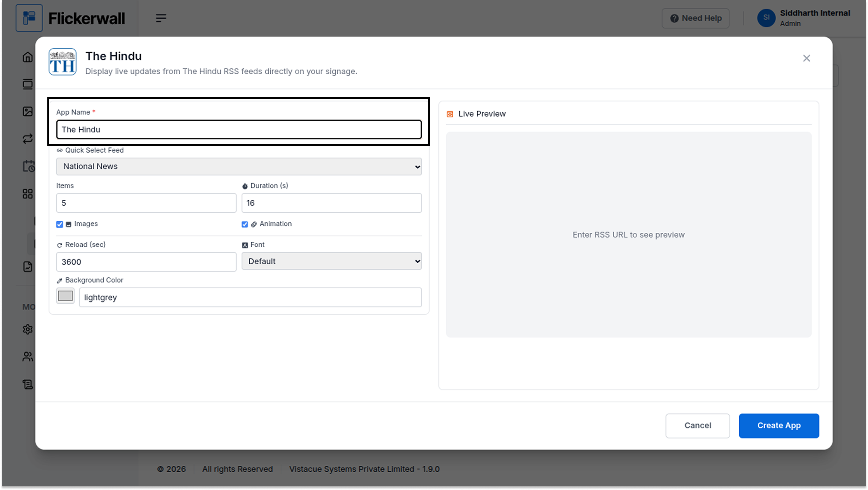Focus the Items number field

click(x=146, y=203)
